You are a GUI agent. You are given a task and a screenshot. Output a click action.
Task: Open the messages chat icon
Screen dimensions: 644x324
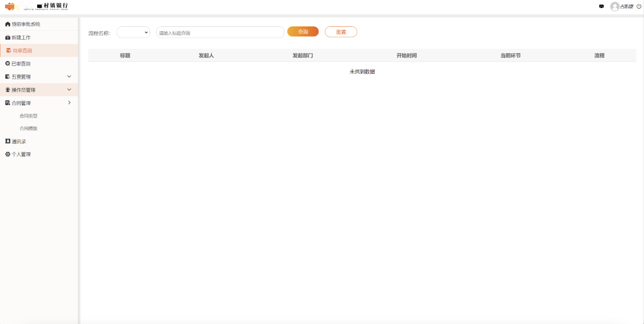tap(601, 6)
